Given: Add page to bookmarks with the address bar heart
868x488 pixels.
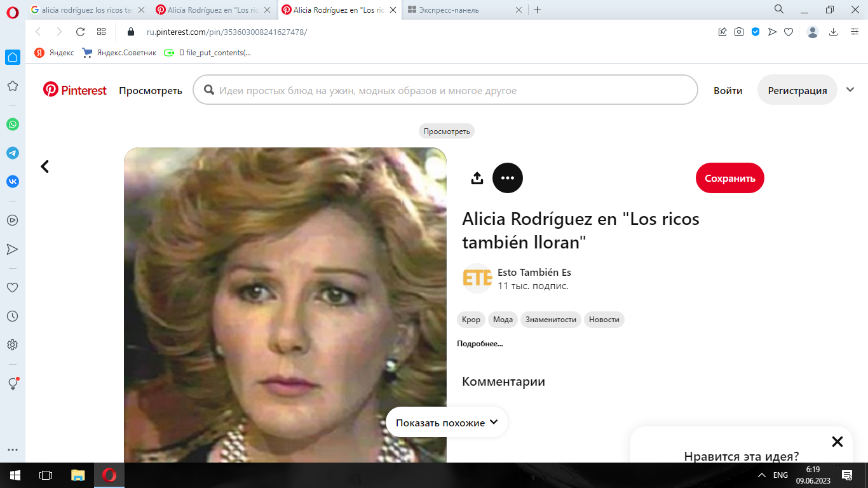Looking at the screenshot, I should click(789, 32).
